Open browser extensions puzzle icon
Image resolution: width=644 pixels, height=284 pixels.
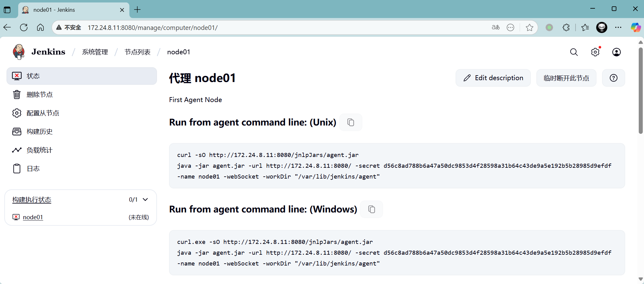click(x=566, y=28)
